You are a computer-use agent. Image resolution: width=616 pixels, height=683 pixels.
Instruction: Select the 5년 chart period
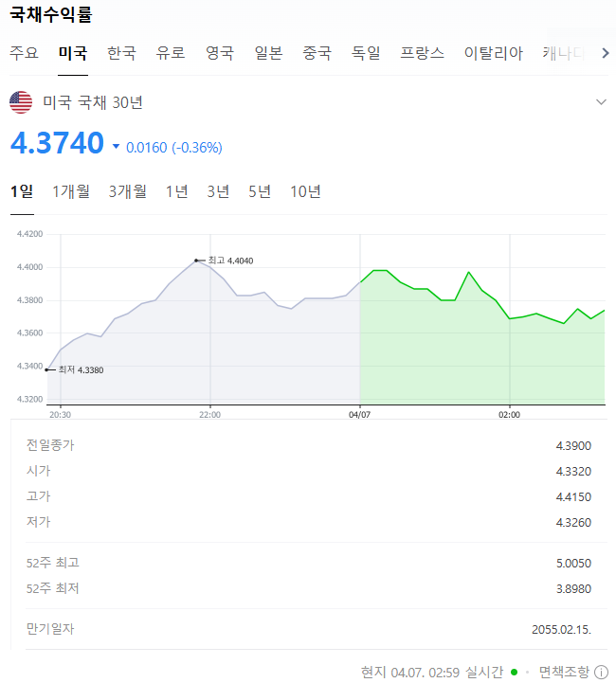[260, 191]
